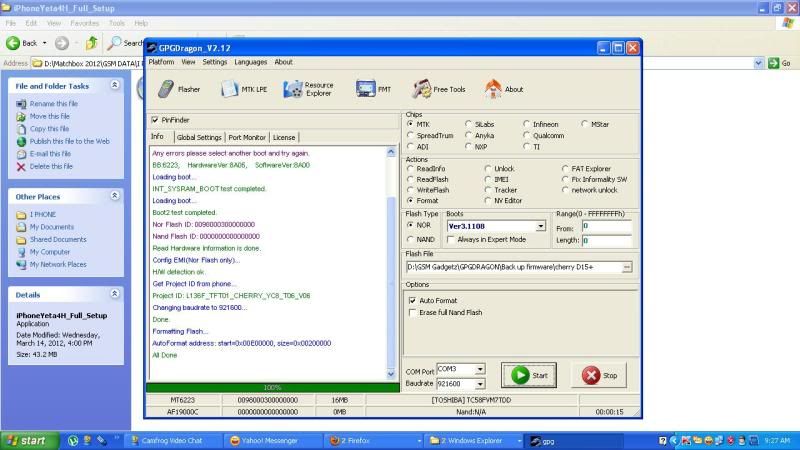Open Explorer address bar dropdown

[758, 63]
